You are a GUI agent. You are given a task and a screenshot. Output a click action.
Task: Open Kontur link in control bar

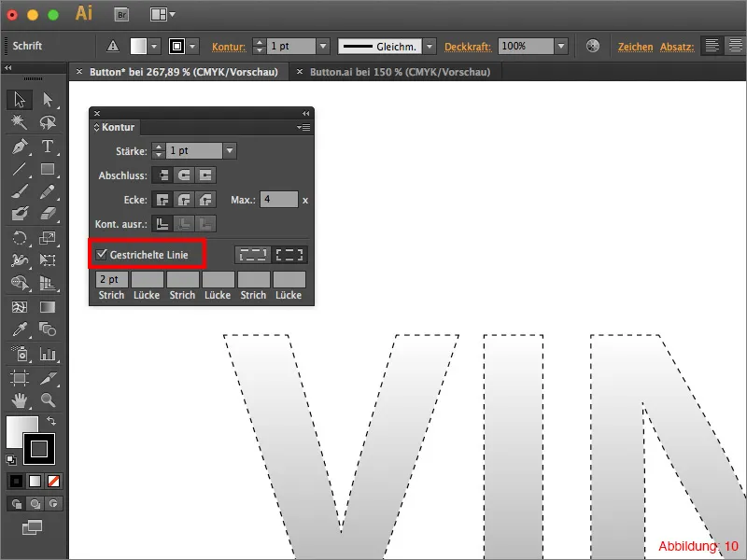click(x=229, y=47)
